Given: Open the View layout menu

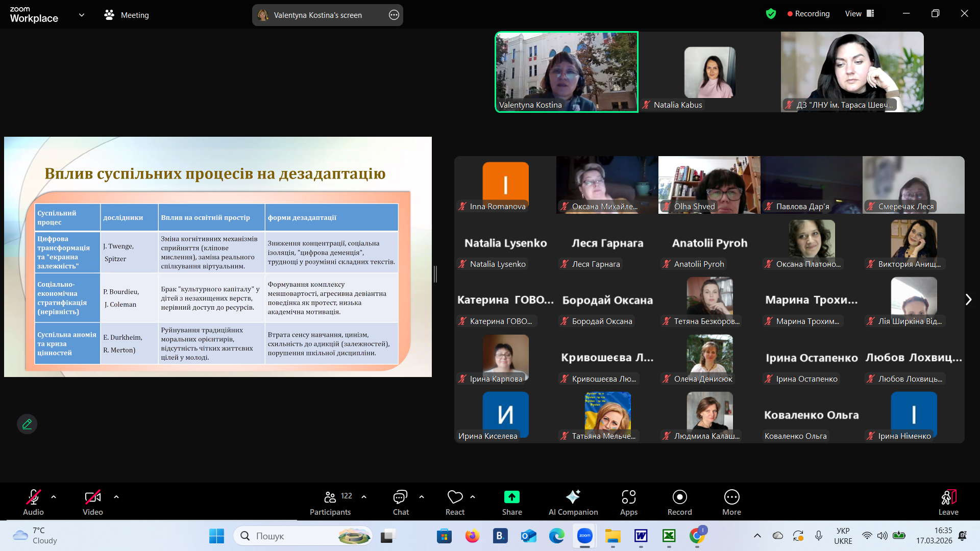Looking at the screenshot, I should click(x=860, y=14).
